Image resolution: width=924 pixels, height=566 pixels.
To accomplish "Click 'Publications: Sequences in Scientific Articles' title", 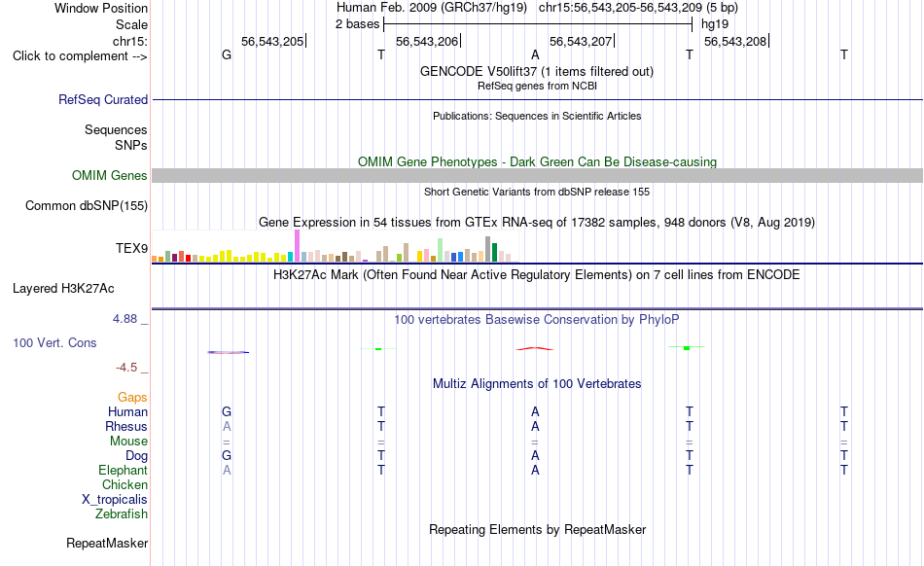I will [537, 116].
